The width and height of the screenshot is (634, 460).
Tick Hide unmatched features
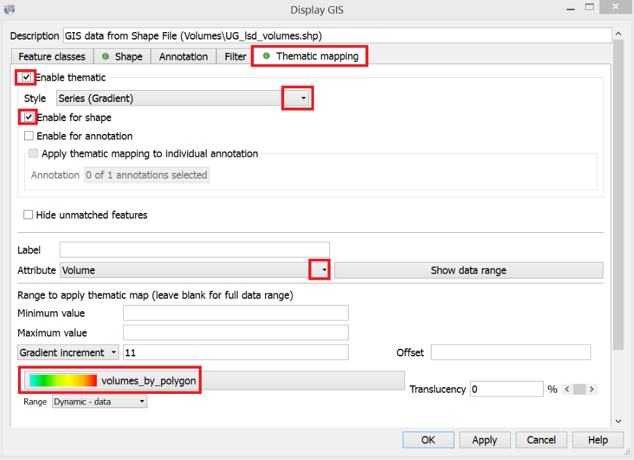coord(28,215)
